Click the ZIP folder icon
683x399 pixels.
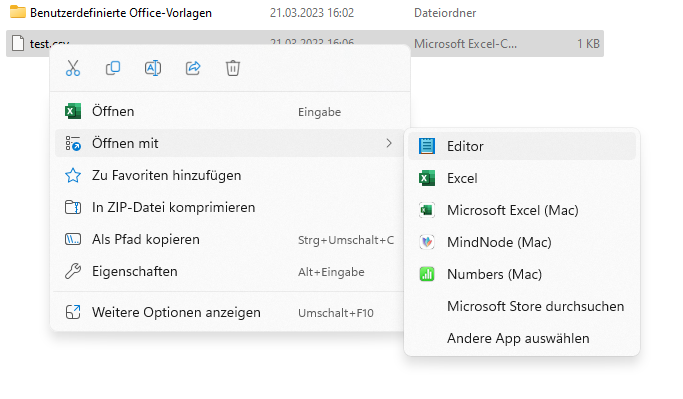point(73,207)
